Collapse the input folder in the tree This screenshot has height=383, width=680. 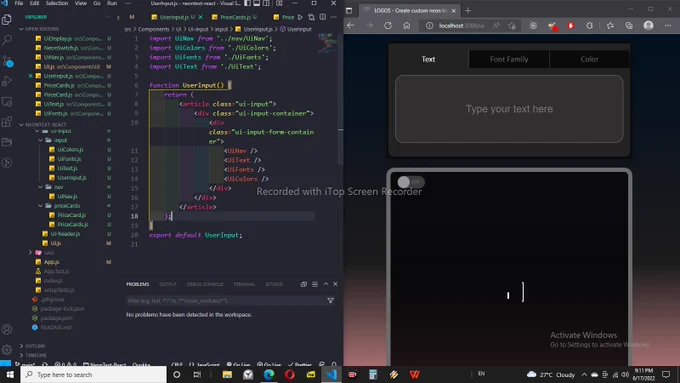pyautogui.click(x=60, y=140)
